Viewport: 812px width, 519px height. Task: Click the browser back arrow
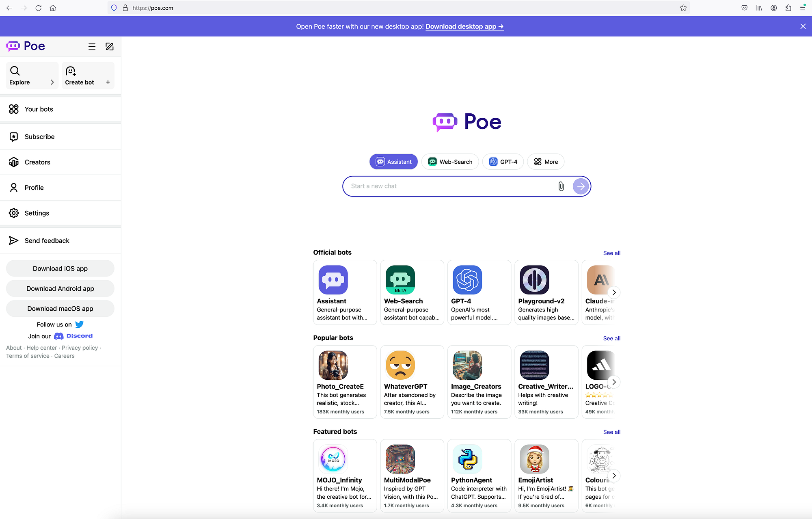[x=9, y=8]
